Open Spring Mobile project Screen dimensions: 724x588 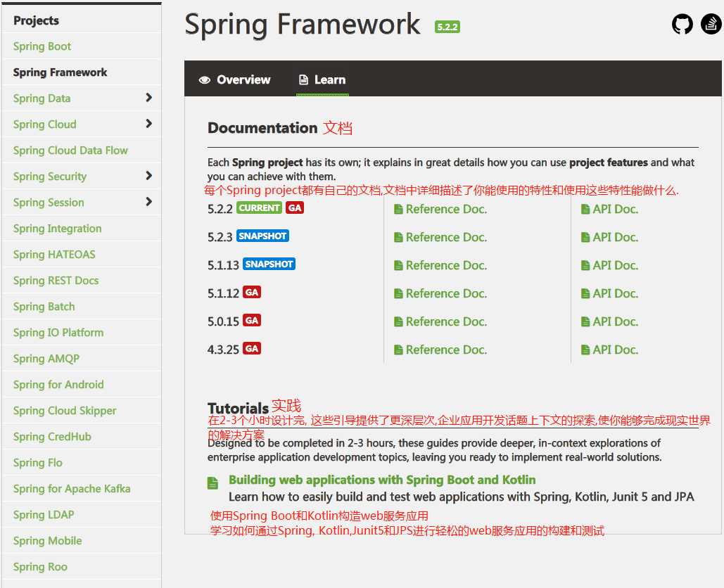48,541
